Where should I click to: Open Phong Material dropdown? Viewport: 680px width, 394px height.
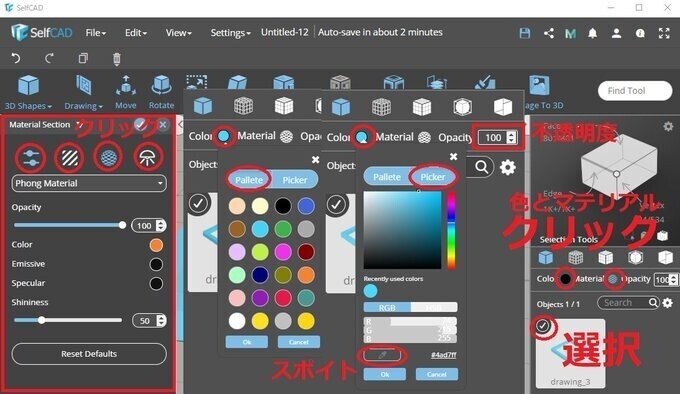[x=89, y=183]
